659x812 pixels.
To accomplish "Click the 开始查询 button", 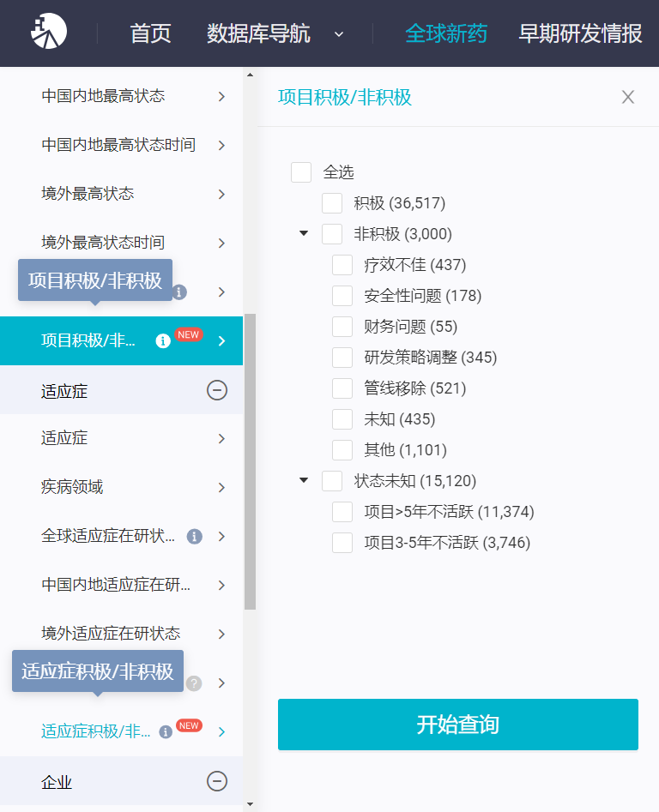I will pos(458,725).
